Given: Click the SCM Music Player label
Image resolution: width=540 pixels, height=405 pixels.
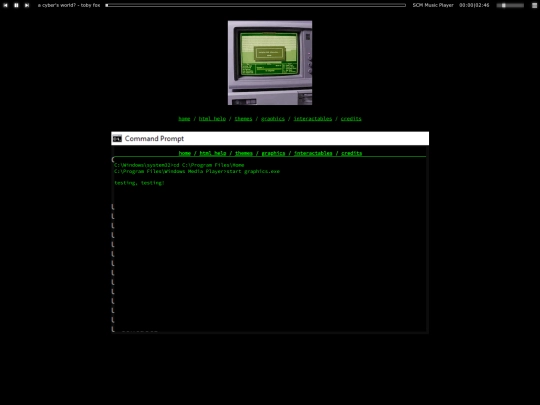Looking at the screenshot, I should (433, 5).
